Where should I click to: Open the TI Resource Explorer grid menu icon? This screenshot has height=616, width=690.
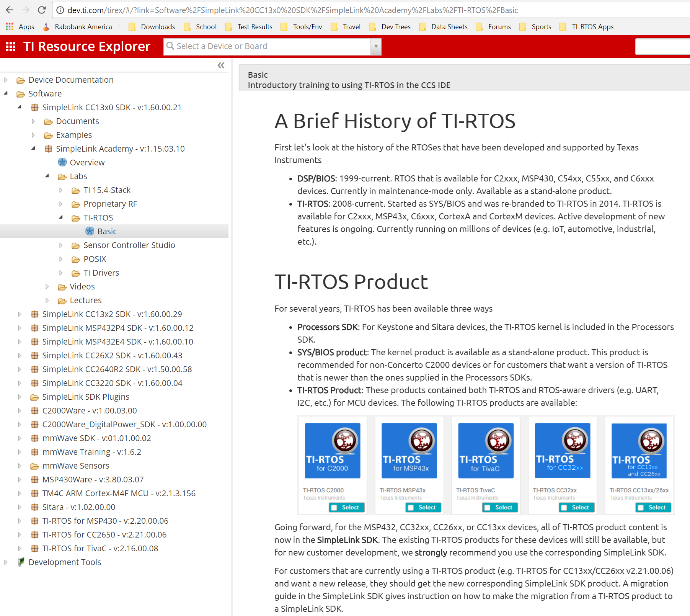pos(11,47)
